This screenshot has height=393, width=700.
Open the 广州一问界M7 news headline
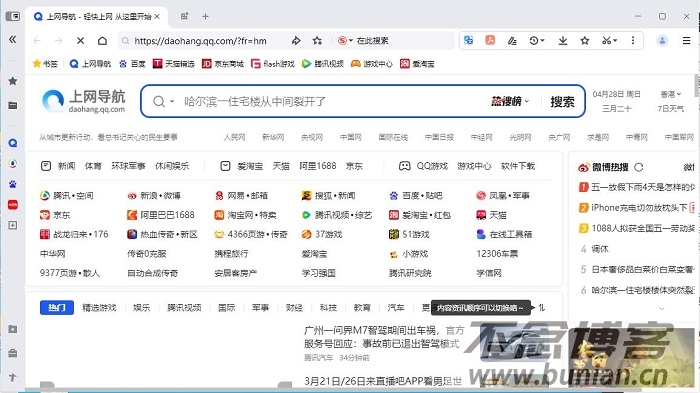coord(384,337)
